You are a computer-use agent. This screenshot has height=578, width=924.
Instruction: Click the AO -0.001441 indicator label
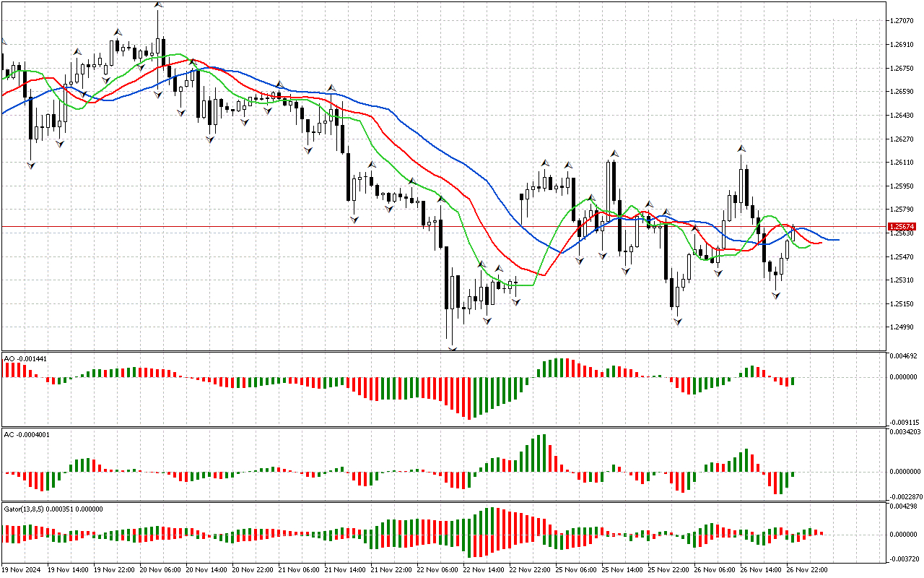tap(25, 358)
